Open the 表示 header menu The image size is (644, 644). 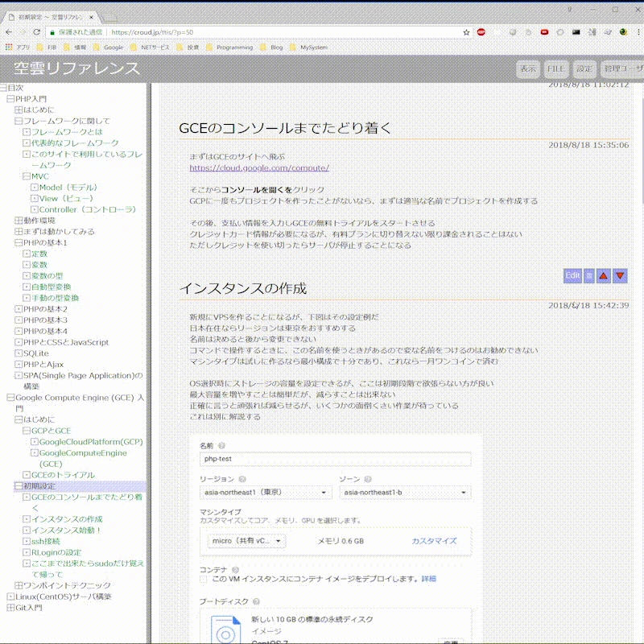tap(528, 69)
